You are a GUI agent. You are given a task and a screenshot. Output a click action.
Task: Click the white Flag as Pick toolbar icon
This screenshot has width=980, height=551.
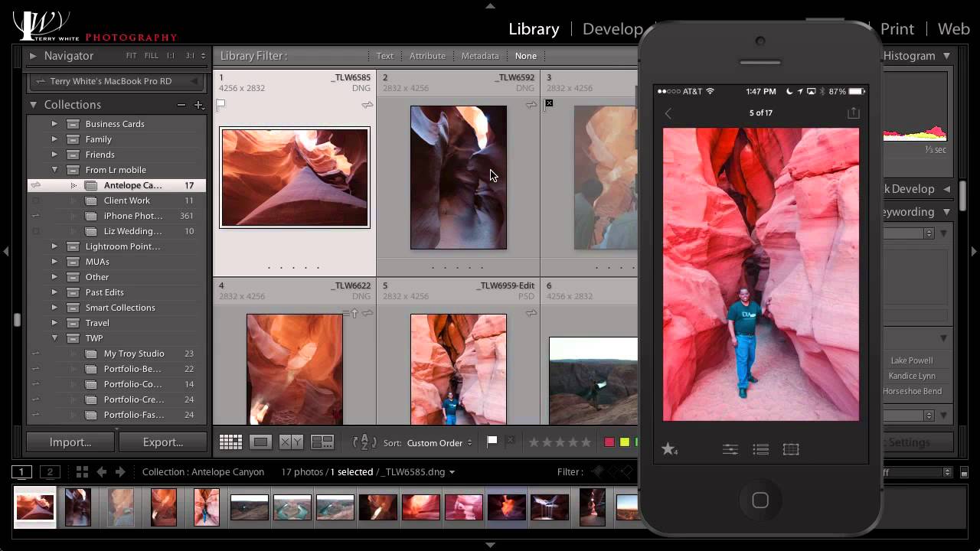492,442
